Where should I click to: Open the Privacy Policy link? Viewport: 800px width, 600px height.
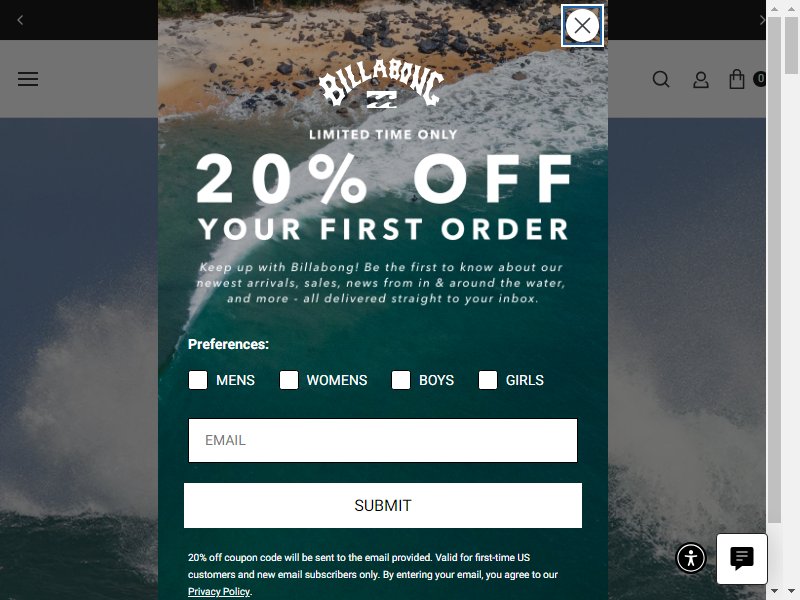coord(219,591)
